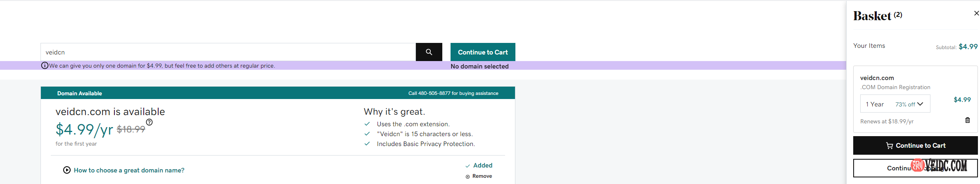Screen dimensions: 980x184
Task: Focus the domain search field containing veidcn
Action: [228, 52]
